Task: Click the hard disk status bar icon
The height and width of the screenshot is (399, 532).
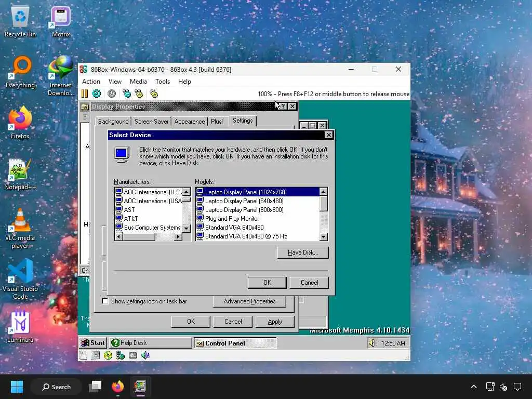Action: point(133,355)
